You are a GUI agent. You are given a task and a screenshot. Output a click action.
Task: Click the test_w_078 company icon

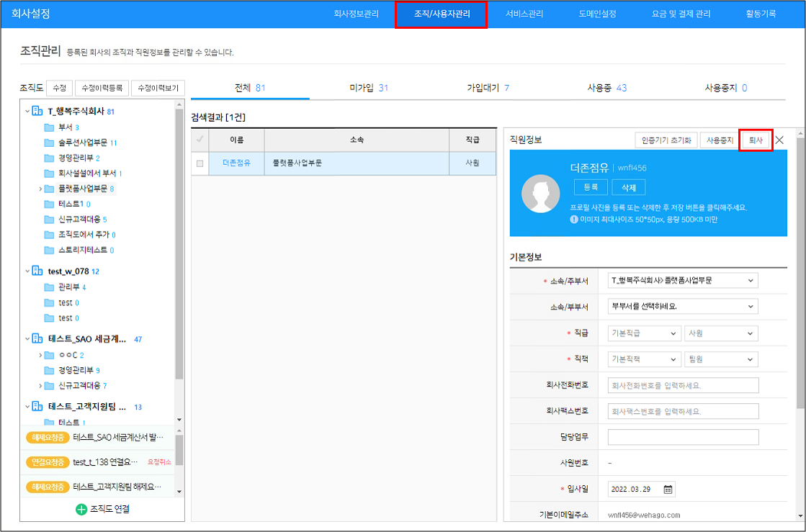point(38,271)
